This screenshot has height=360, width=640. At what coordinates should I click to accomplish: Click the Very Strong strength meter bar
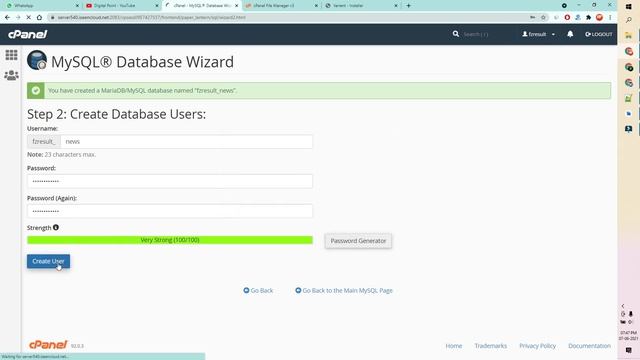(x=170, y=240)
